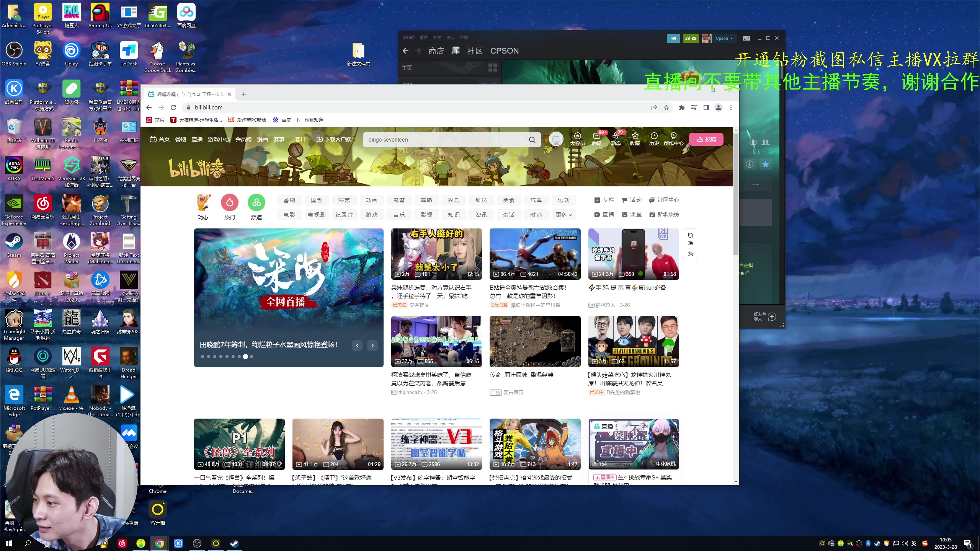Screen dimensions: 980x551
Task: Open the 生化危机 live stream thumbnail
Action: coord(634,444)
